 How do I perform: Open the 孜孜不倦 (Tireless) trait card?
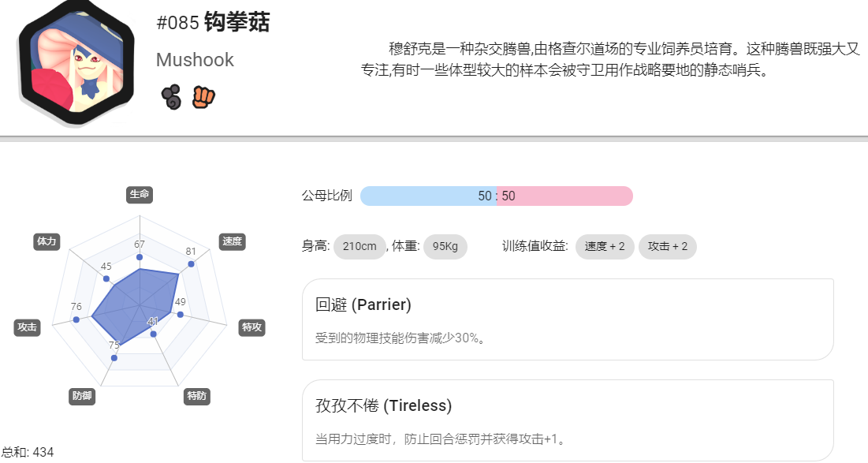(568, 420)
